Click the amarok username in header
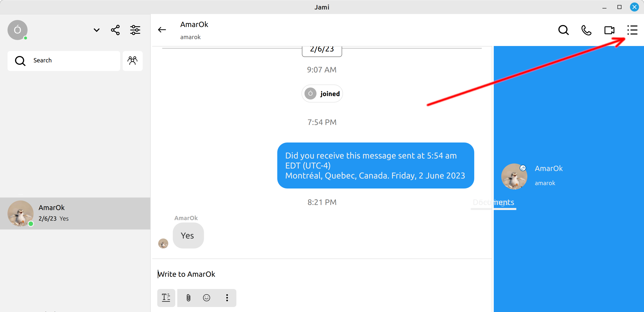 pyautogui.click(x=190, y=37)
